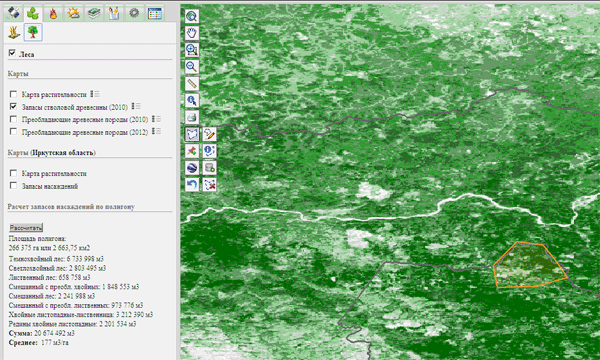Image resolution: width=600 pixels, height=360 pixels.
Task: Select the hand pan tool
Action: tap(192, 33)
